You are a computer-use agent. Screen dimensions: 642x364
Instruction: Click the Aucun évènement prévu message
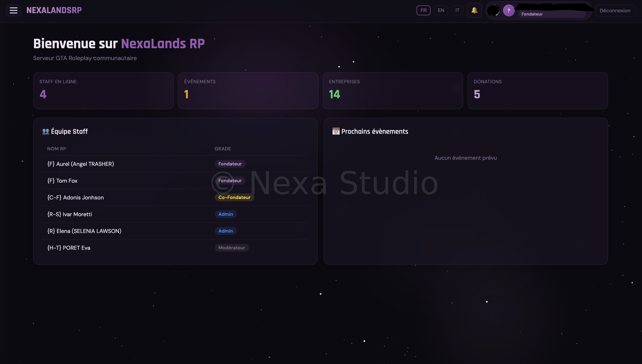466,158
